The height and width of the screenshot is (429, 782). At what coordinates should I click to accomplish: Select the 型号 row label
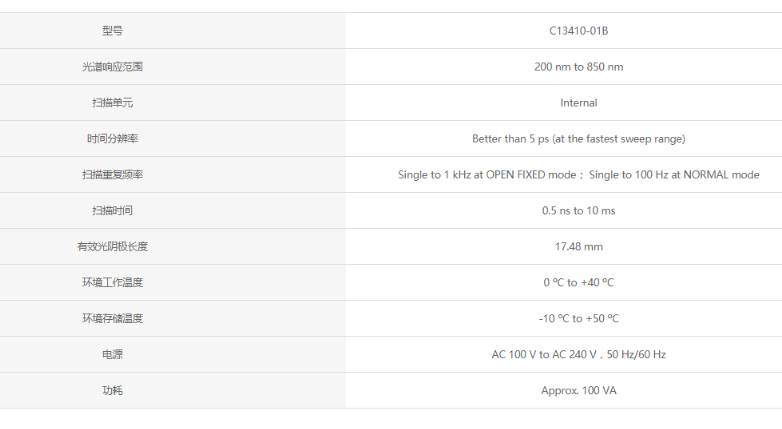pos(112,31)
